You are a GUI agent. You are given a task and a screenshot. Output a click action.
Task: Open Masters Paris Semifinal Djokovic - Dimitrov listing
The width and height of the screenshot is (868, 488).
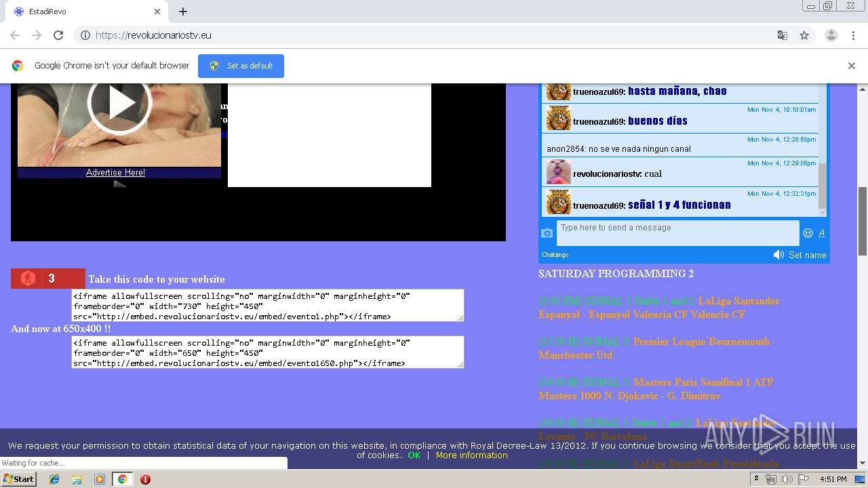point(656,389)
